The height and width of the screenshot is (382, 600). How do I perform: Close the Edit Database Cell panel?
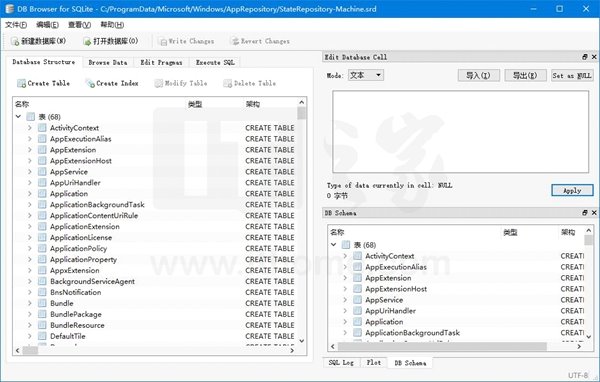click(x=594, y=57)
